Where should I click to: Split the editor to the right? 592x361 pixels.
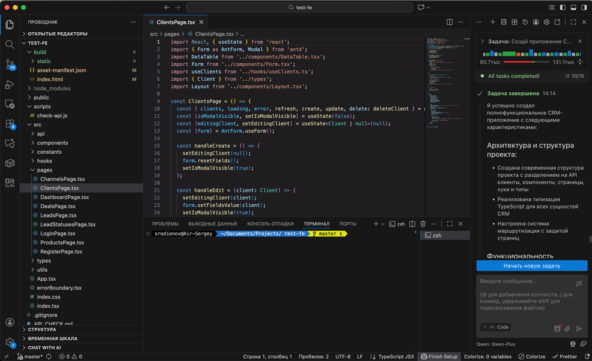point(450,22)
